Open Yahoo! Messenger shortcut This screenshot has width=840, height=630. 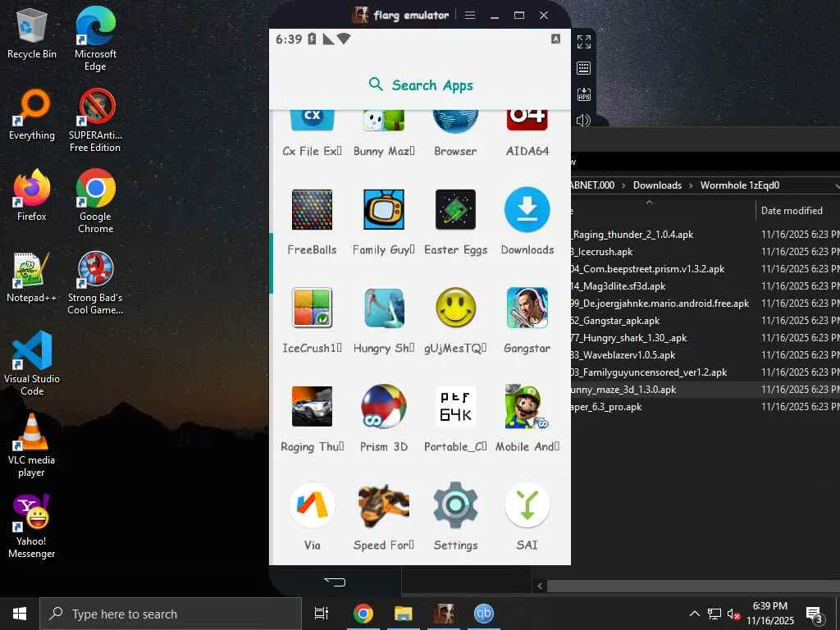pyautogui.click(x=32, y=526)
